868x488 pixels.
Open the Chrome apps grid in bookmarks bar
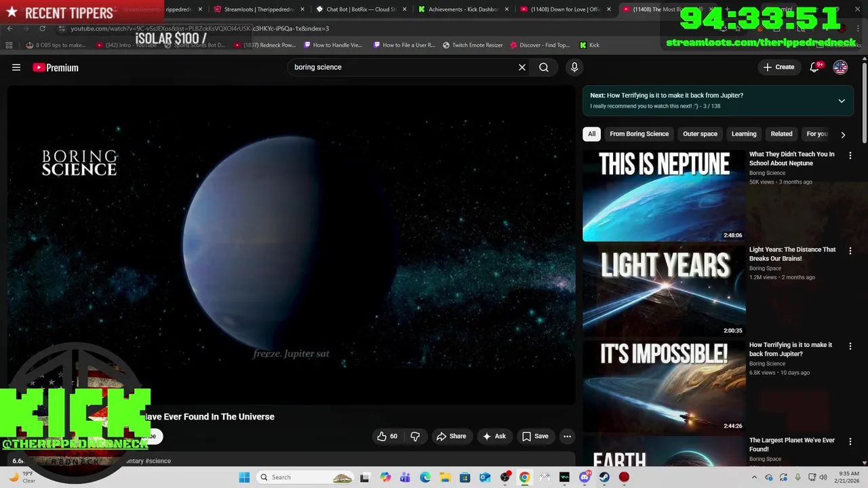[9, 45]
